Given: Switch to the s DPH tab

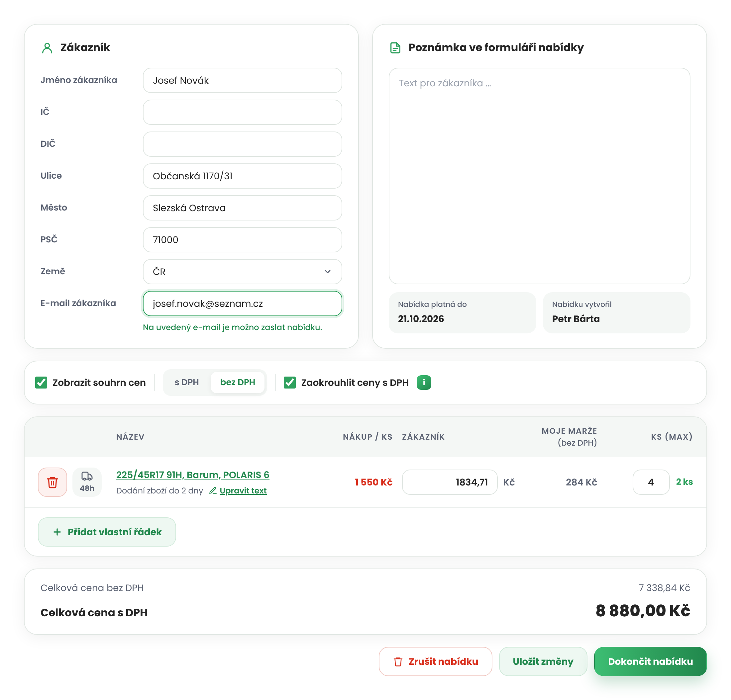Looking at the screenshot, I should click(187, 383).
